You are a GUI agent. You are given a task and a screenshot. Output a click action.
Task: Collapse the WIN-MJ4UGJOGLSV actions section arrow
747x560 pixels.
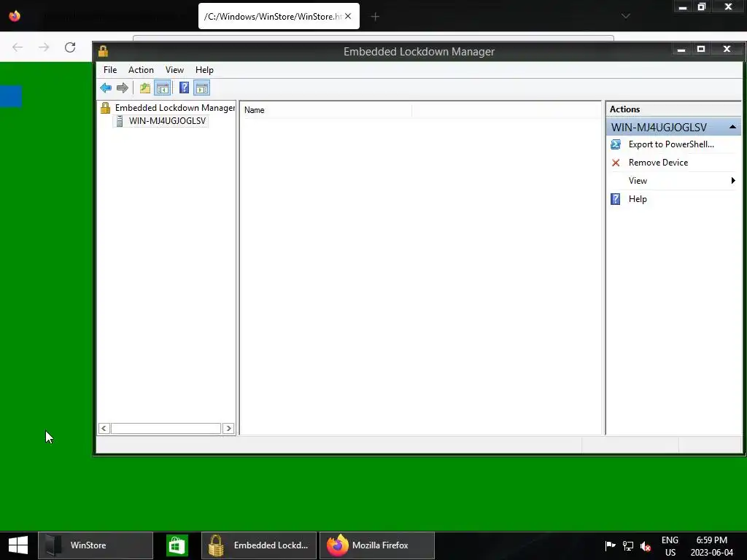pos(732,127)
